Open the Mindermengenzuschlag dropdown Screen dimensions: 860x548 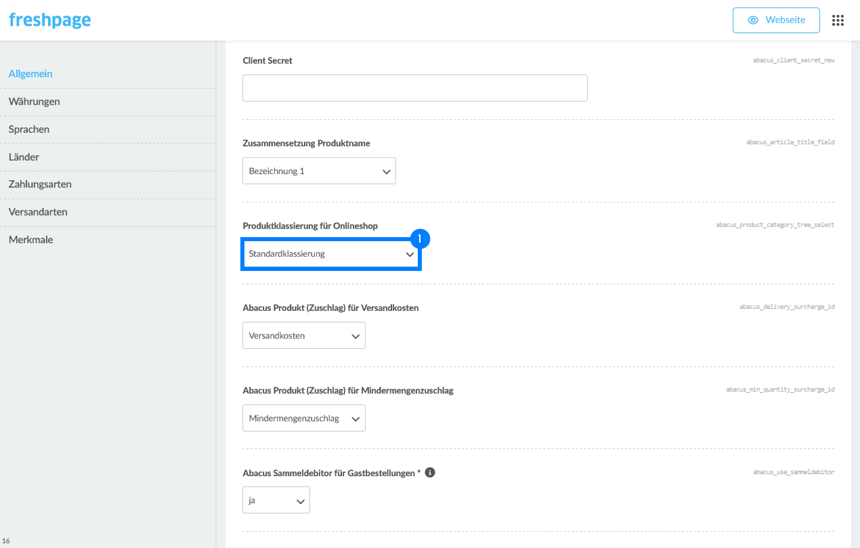(x=303, y=418)
